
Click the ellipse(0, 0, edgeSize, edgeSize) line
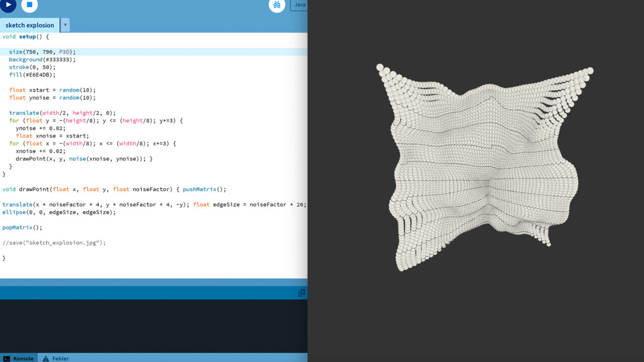[x=59, y=212]
